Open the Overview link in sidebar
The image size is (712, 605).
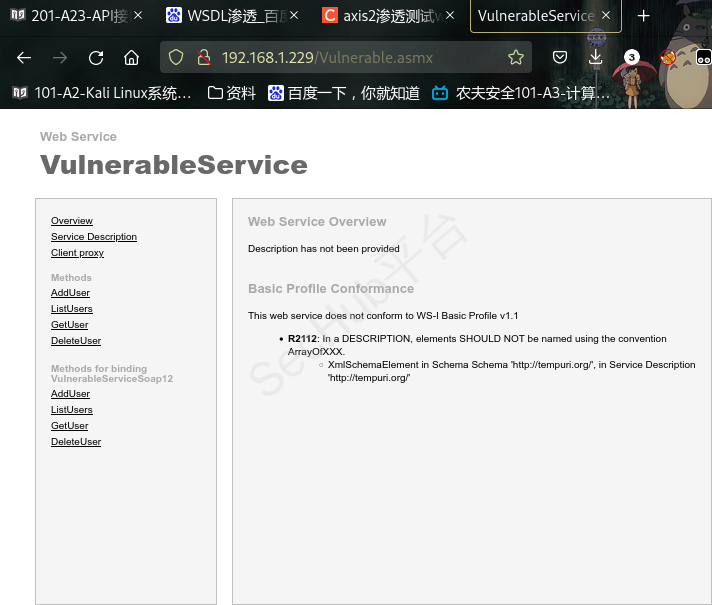pyautogui.click(x=72, y=221)
